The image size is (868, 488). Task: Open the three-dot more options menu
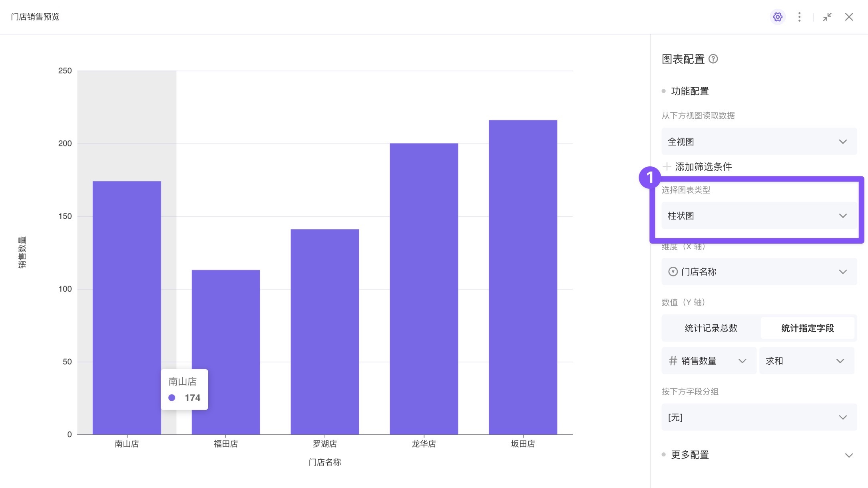point(799,17)
